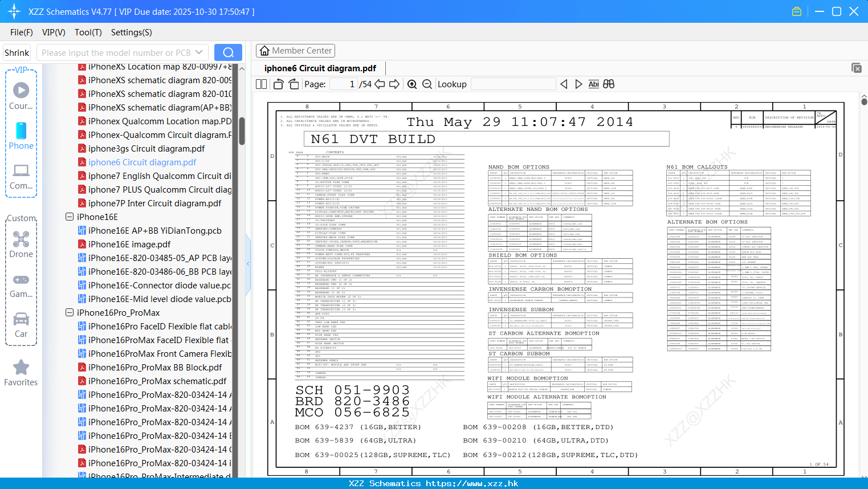Screen dimensions: 868x489
Task: Open iPhone16E-820-03485-05_AP PCB layer file
Action: point(160,258)
